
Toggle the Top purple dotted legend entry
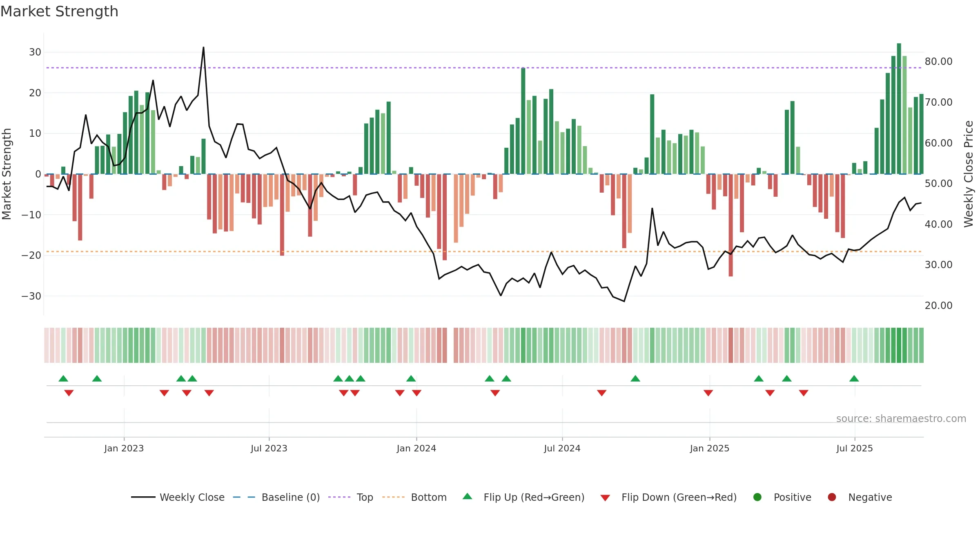[351, 497]
